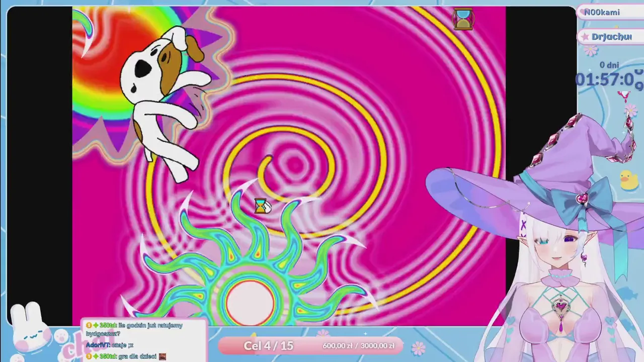Click the yellow rubber duck icon
Screen dimensions: 644x362
tap(628, 180)
